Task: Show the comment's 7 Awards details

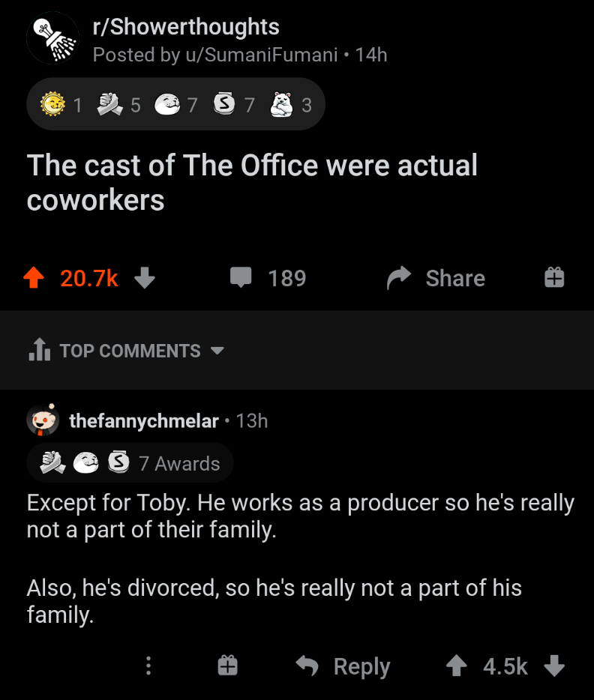Action: [x=130, y=463]
